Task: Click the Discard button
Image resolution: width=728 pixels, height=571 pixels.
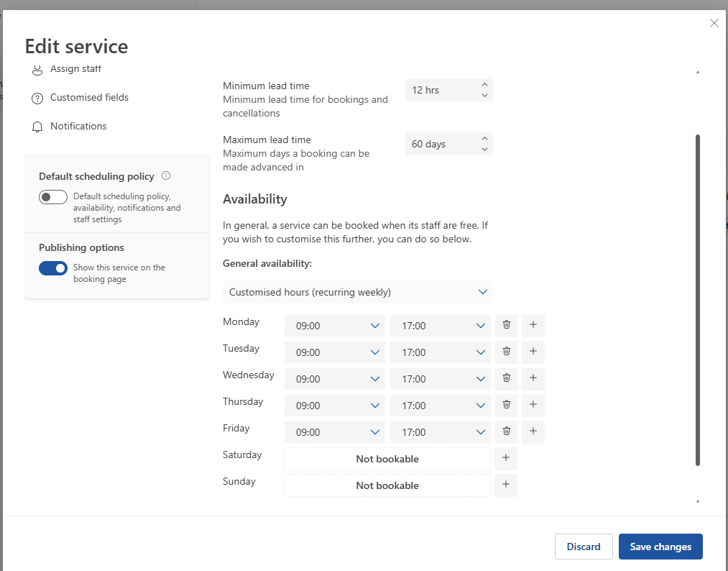Action: click(584, 547)
